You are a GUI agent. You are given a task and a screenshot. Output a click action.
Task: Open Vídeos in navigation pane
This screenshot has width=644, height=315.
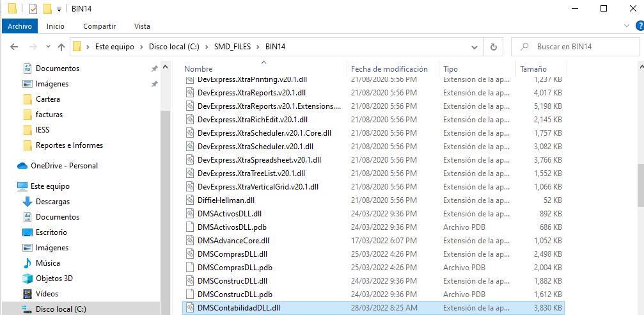click(47, 294)
